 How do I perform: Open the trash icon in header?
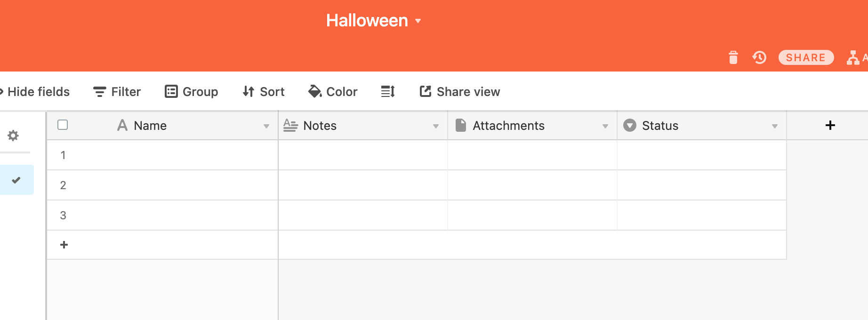coord(733,57)
